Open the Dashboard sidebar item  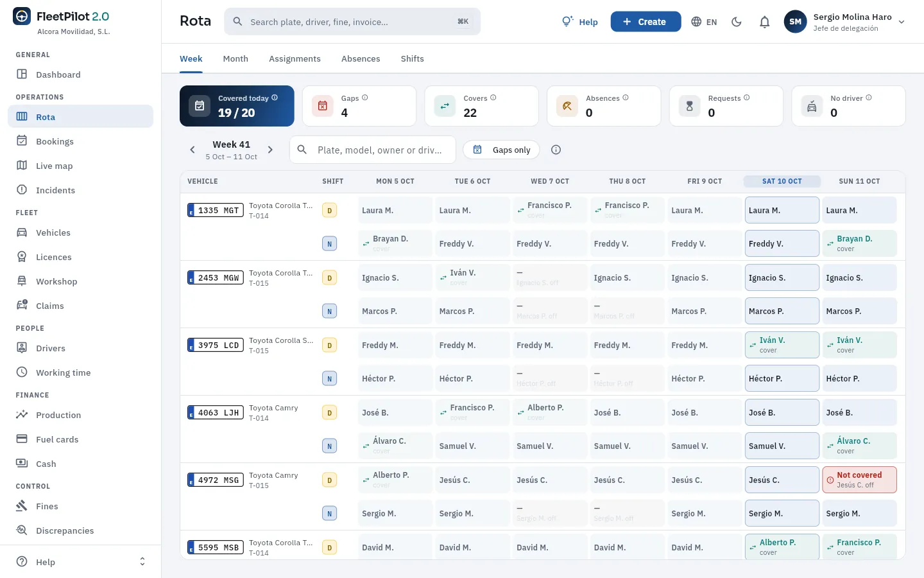pos(80,74)
